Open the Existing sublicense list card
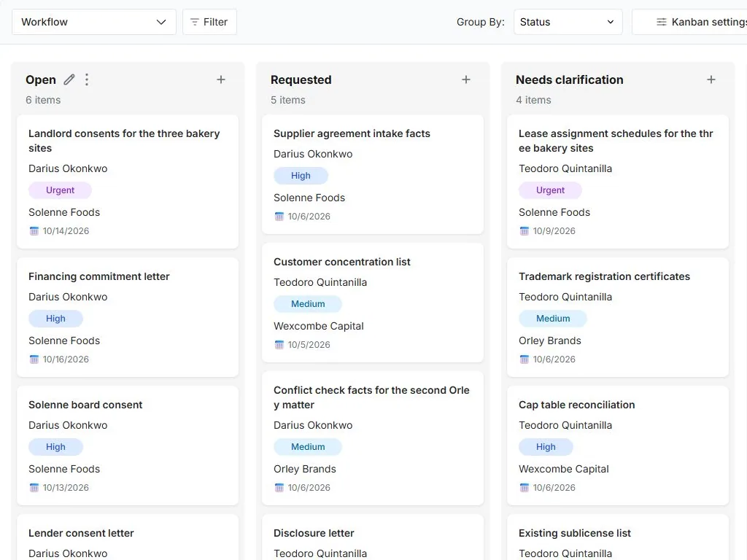Screen dimensions: 747x560 (618, 537)
